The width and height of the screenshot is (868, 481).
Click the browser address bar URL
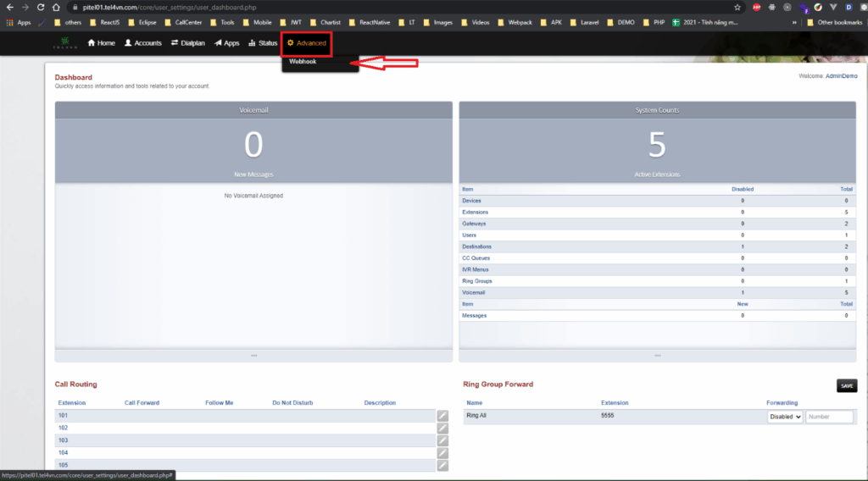coord(170,8)
